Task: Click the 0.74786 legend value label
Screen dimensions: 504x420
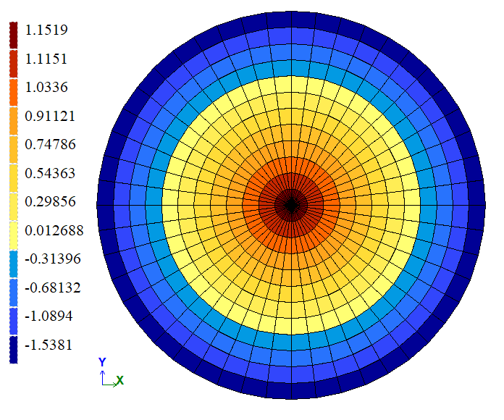Action: click(x=50, y=144)
